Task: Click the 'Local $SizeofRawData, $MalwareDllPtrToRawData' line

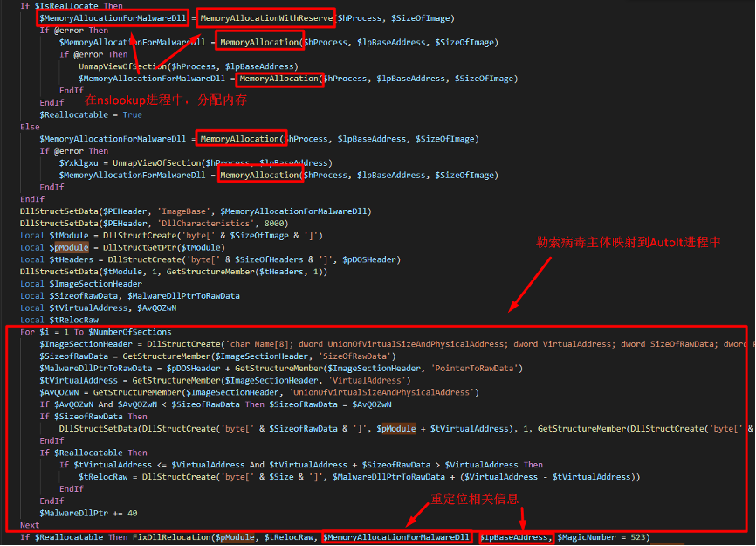Action: (x=130, y=295)
